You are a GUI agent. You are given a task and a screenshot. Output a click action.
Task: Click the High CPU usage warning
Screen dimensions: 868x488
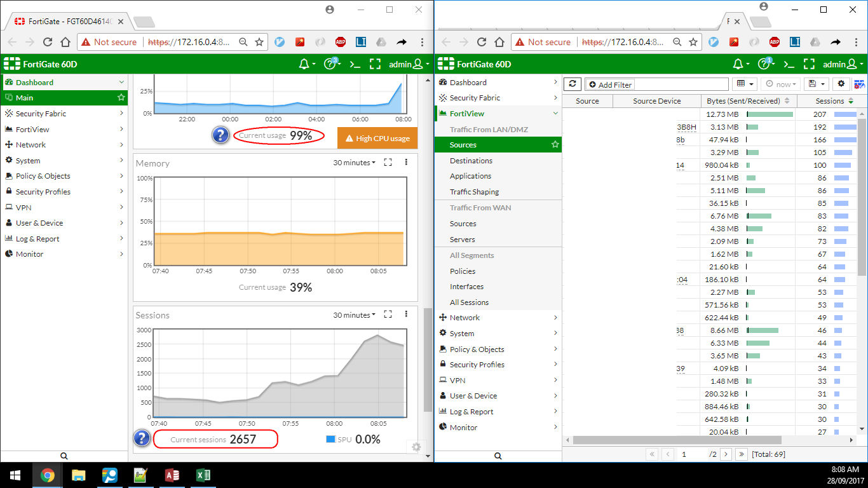[x=377, y=137]
